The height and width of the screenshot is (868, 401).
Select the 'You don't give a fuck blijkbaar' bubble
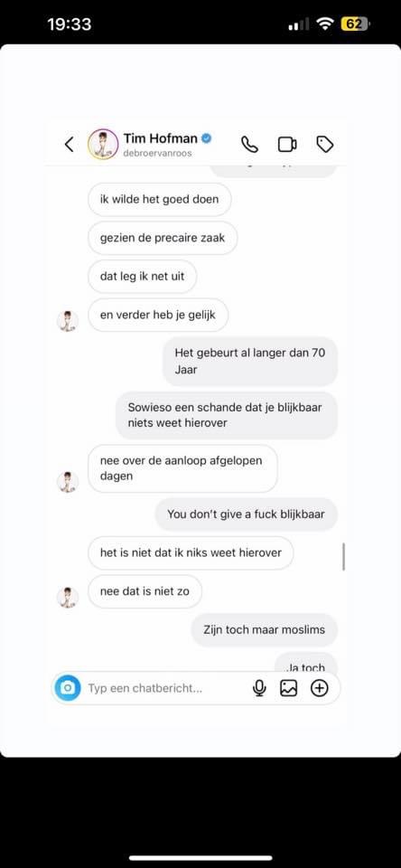coord(246,514)
